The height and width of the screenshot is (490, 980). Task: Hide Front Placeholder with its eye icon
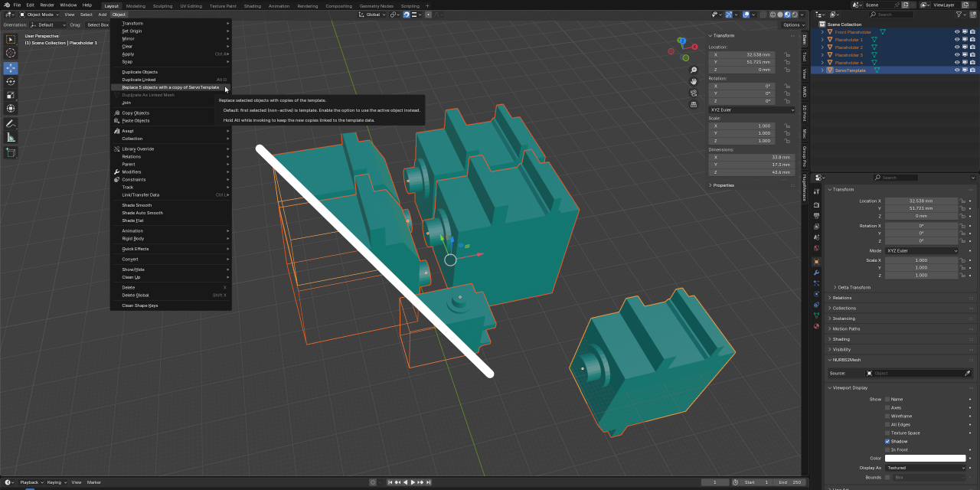957,32
